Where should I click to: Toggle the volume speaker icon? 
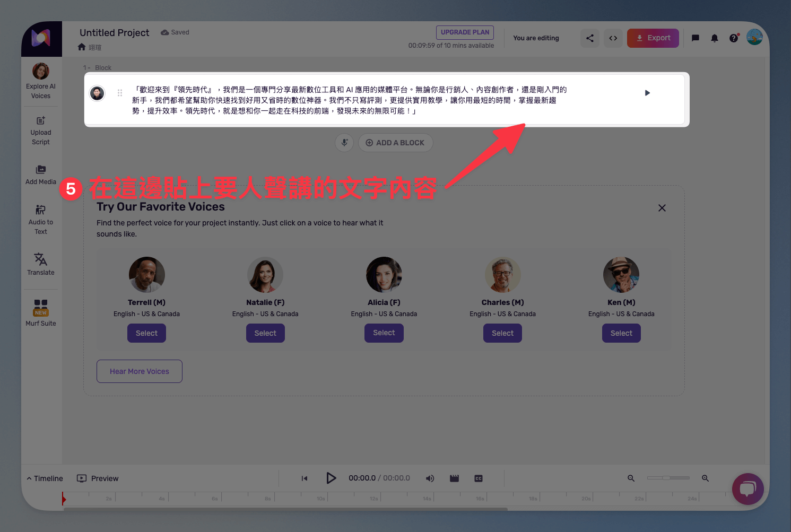click(430, 478)
